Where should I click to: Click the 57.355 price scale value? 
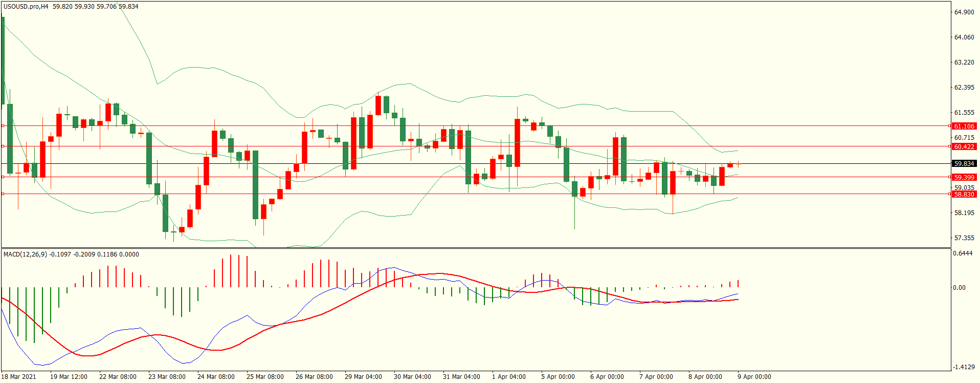tap(964, 238)
